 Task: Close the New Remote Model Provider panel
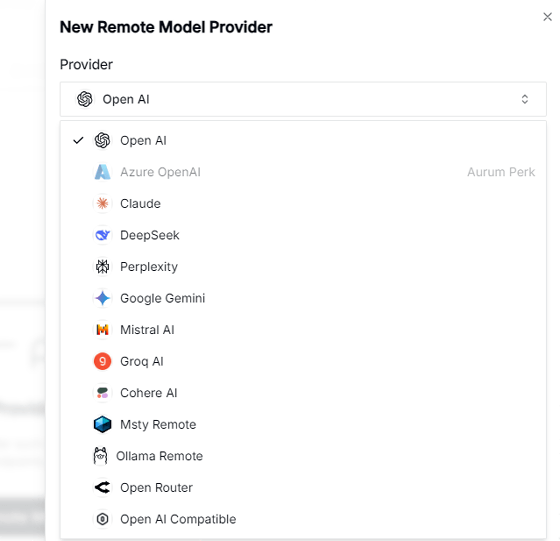[x=547, y=17]
